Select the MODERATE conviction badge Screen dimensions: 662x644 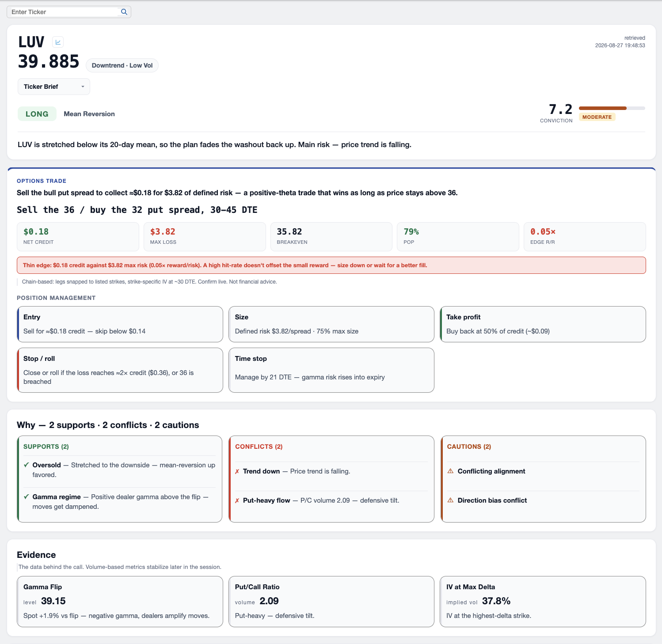(x=597, y=117)
